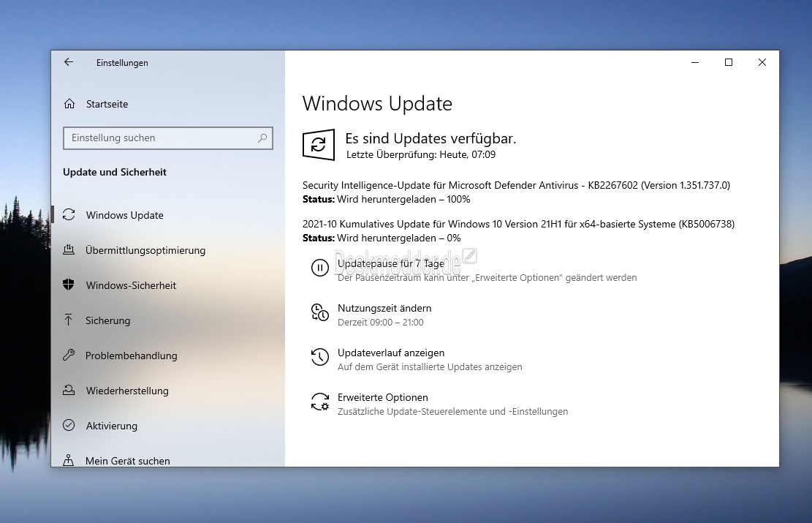Click the Mein Gerät suchen person icon

pos(69,460)
